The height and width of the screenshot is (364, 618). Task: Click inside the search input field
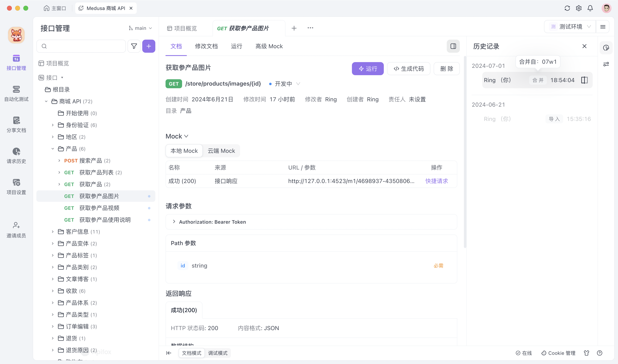pos(81,46)
